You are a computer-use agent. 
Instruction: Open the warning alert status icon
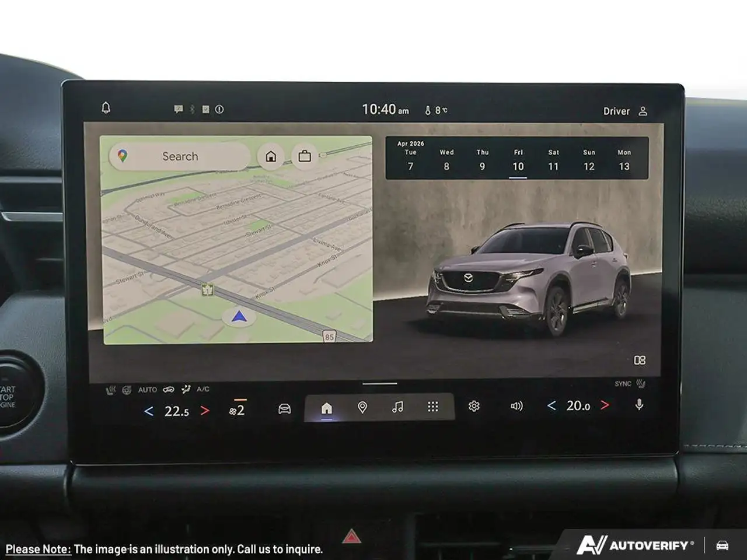pos(219,109)
